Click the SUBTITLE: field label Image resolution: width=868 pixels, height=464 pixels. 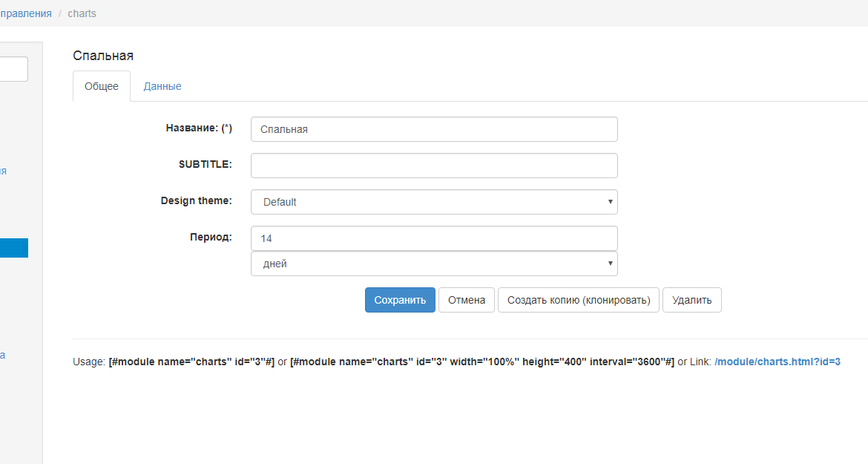[x=206, y=164]
